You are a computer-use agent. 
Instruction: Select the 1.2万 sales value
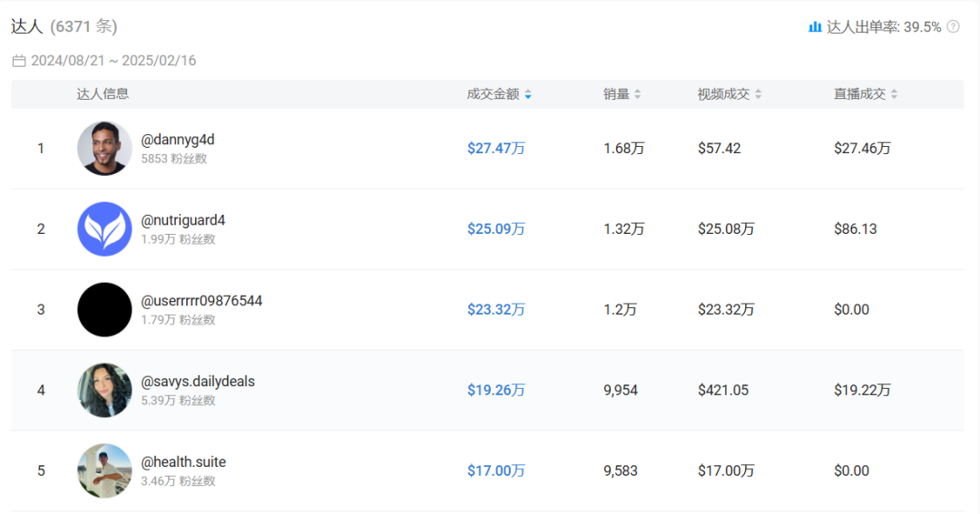(620, 309)
